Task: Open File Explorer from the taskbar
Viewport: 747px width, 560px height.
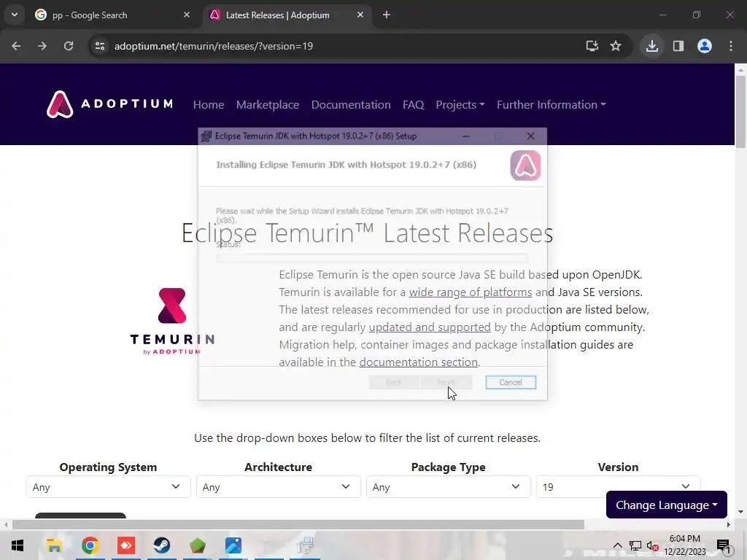Action: [54, 545]
